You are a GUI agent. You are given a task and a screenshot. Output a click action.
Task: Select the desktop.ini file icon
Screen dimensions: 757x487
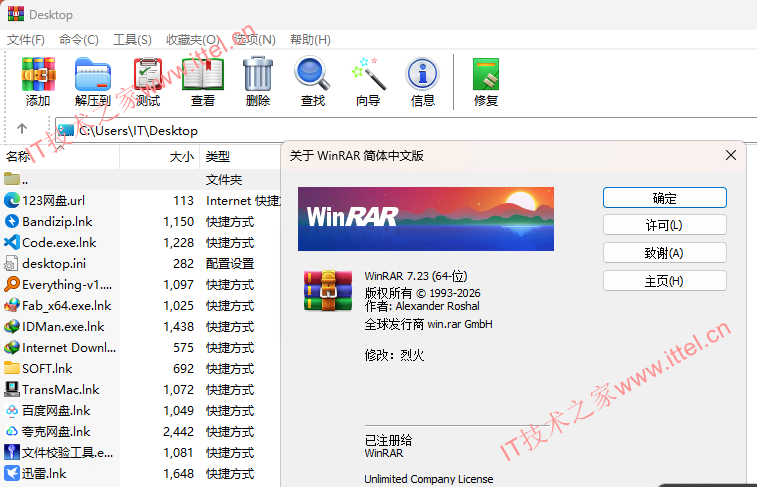click(11, 264)
